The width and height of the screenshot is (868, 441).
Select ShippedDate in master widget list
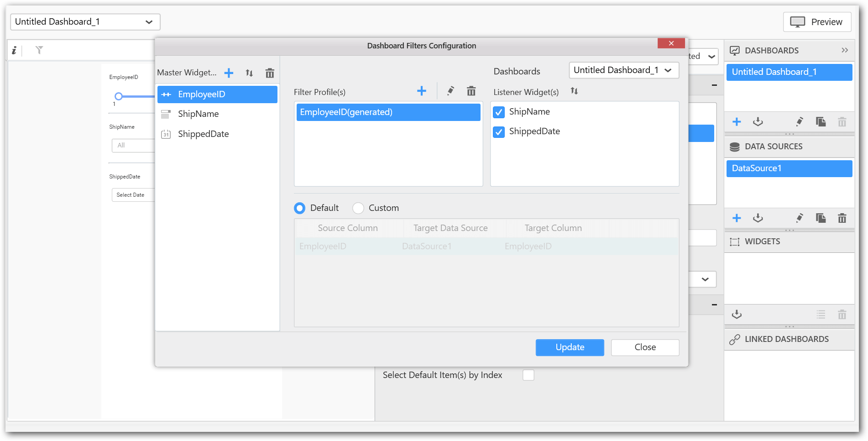[203, 134]
